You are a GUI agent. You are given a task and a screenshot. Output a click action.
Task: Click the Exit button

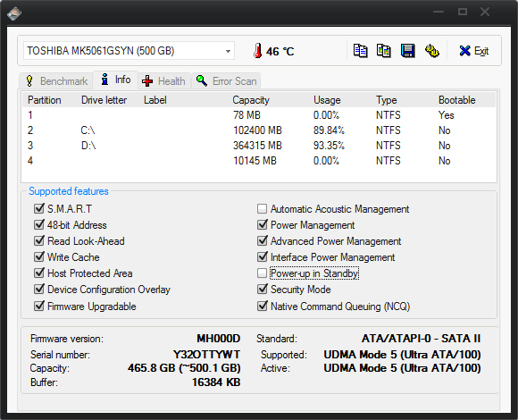pos(473,51)
